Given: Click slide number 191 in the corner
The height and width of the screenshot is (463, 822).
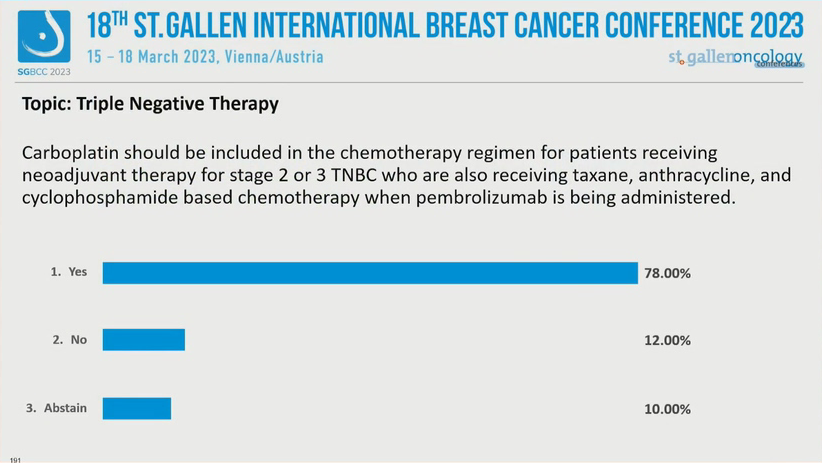Looking at the screenshot, I should (14, 458).
